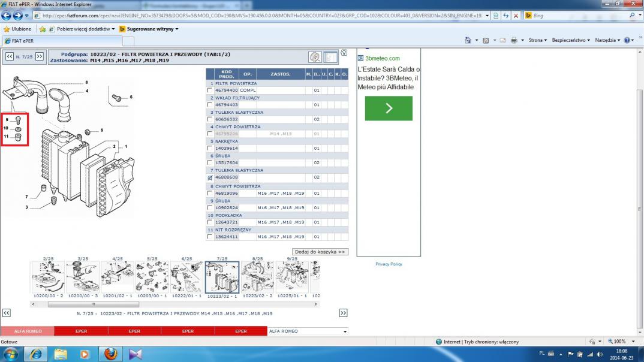The height and width of the screenshot is (362, 644).
Task: Expand the Sugerowane witryny dropdown
Action: [177, 29]
